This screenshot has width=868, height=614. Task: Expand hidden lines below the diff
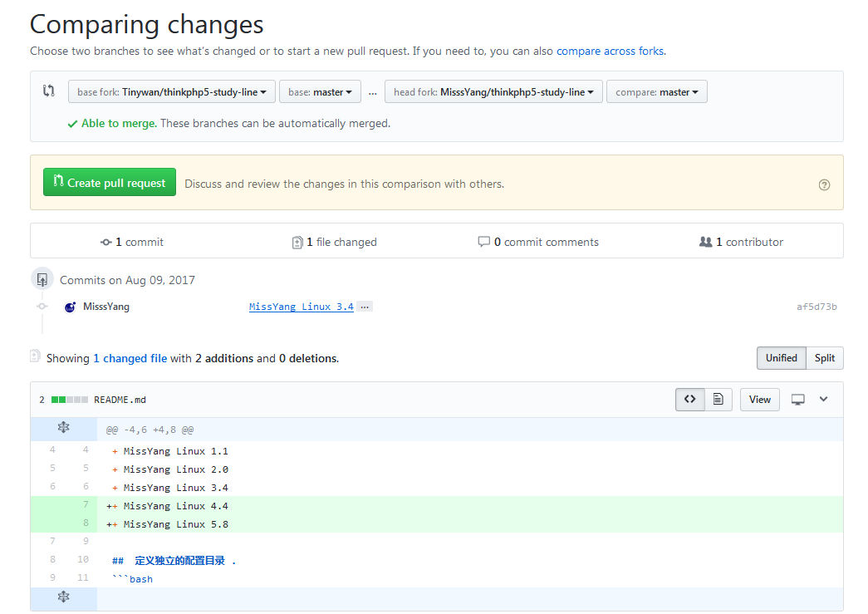(x=64, y=597)
